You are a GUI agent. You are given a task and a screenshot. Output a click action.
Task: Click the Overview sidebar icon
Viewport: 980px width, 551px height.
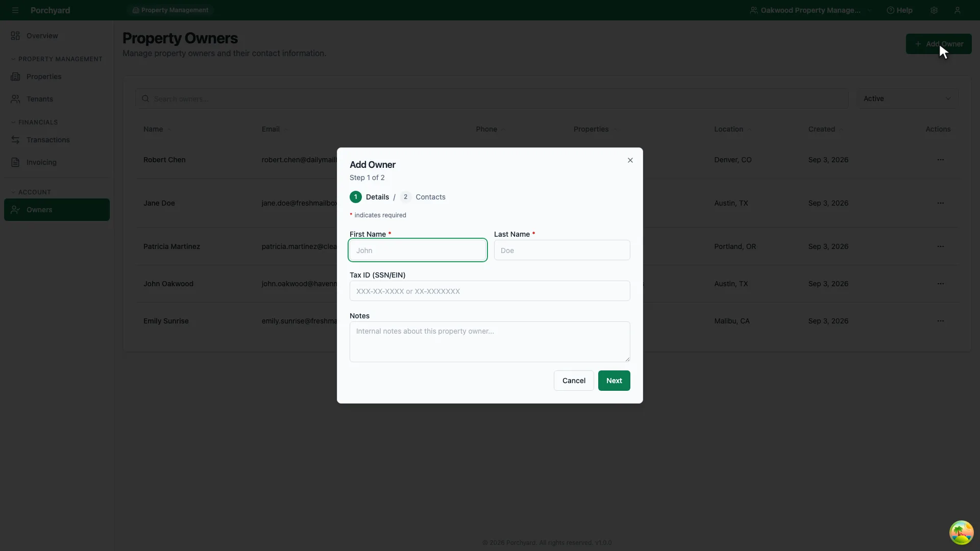(15, 36)
